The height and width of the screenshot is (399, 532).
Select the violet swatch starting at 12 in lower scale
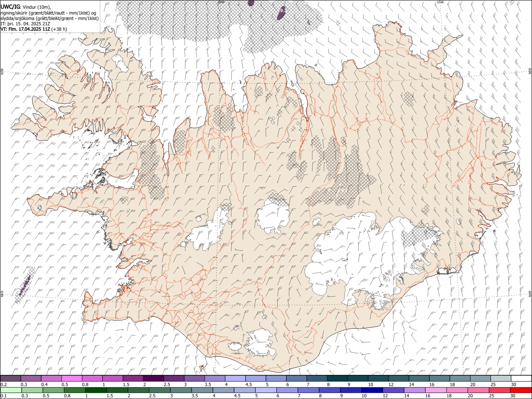[393, 390]
